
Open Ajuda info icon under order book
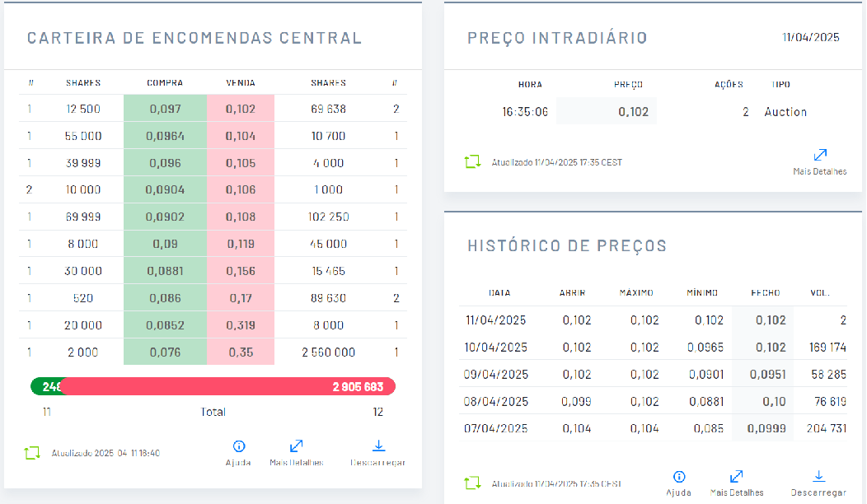pyautogui.click(x=238, y=446)
